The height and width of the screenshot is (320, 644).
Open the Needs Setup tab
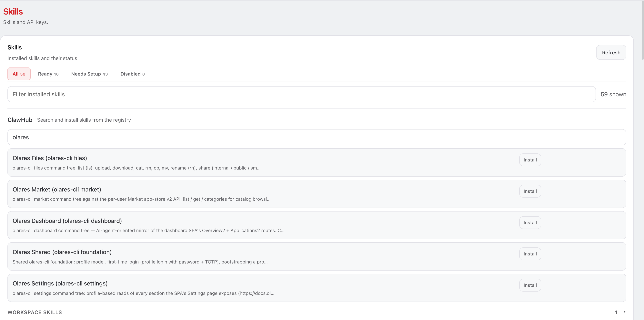[x=89, y=74]
